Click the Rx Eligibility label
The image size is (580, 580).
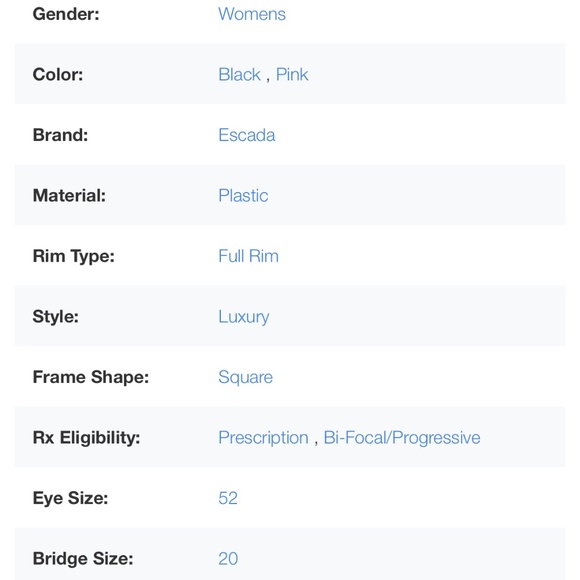[x=86, y=438]
